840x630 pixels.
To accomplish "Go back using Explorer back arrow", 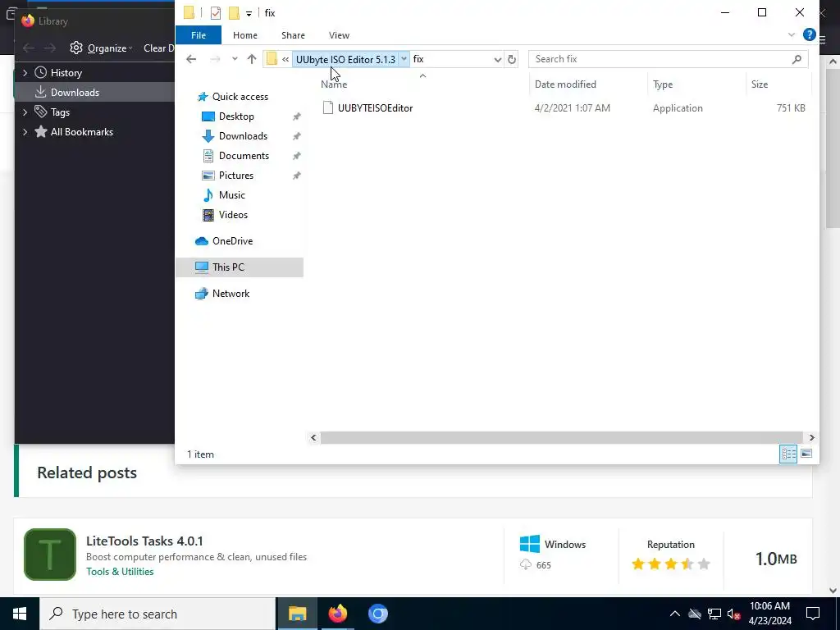I will click(191, 59).
